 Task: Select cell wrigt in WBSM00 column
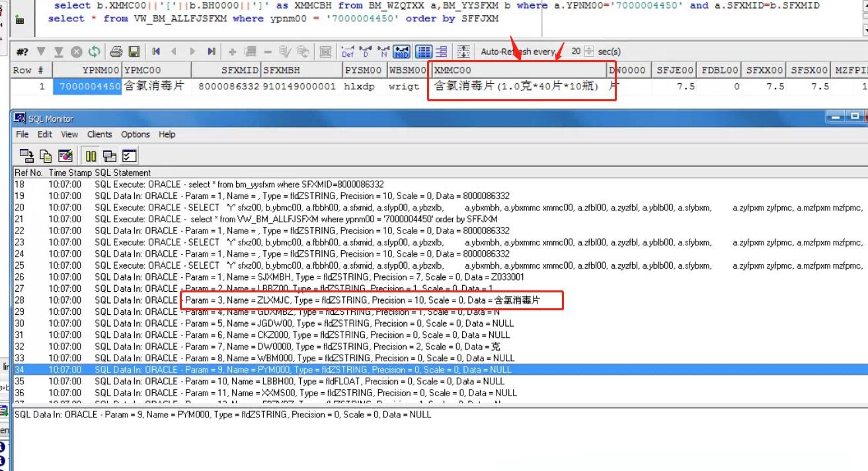409,87
